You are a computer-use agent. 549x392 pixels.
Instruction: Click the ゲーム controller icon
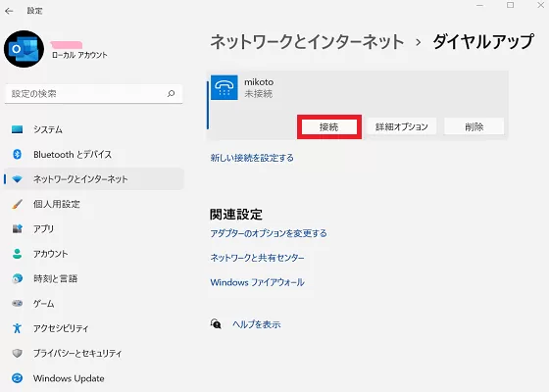click(x=18, y=304)
